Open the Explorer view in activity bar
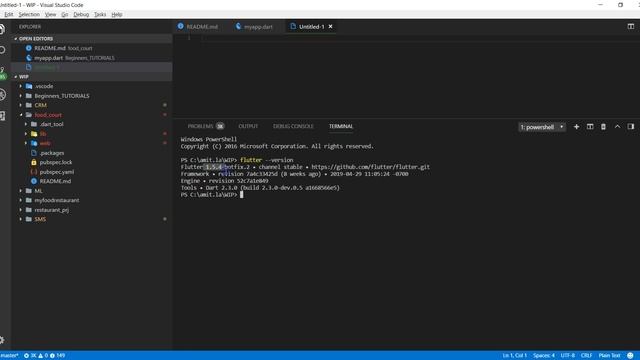Image resolution: width=640 pixels, height=360 pixels. pos(2,29)
